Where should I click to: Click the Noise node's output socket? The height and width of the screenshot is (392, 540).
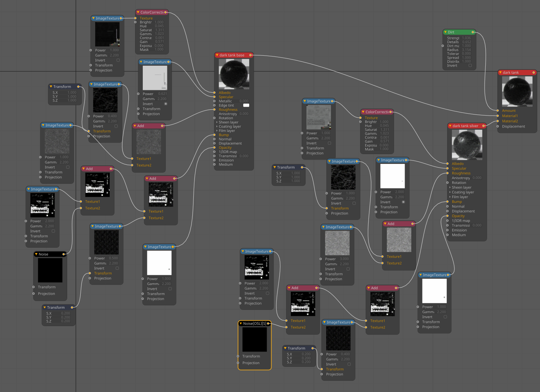point(64,255)
